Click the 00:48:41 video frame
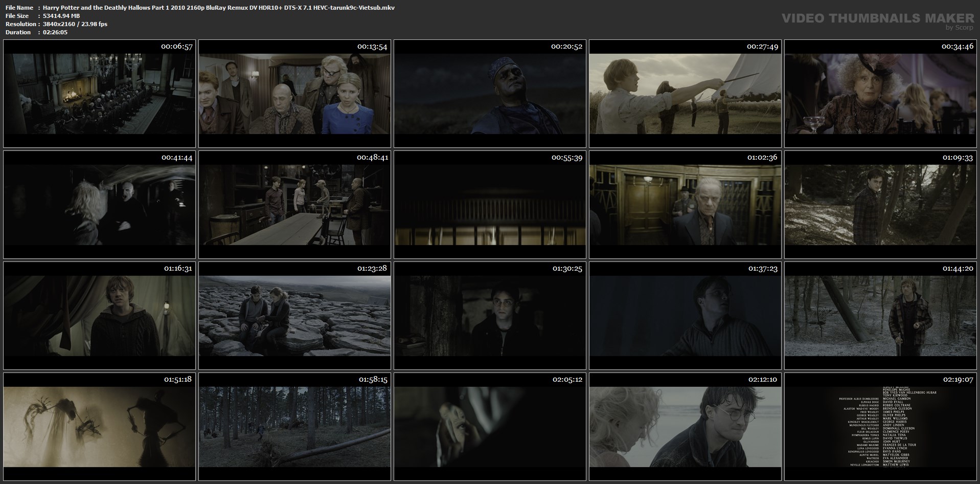 (x=294, y=205)
